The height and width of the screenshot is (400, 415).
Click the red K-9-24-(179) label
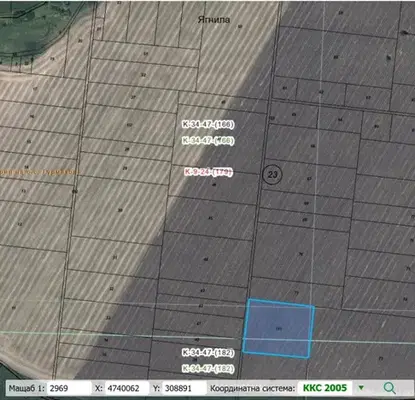208,172
